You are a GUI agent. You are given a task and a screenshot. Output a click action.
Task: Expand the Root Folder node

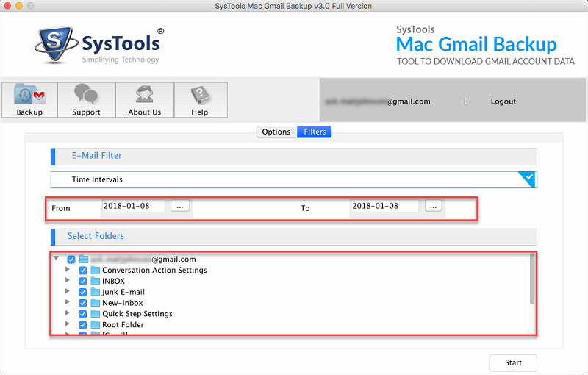click(68, 324)
